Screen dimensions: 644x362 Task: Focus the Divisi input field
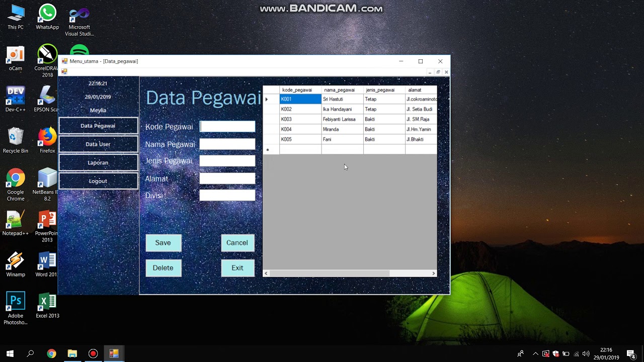pos(227,196)
